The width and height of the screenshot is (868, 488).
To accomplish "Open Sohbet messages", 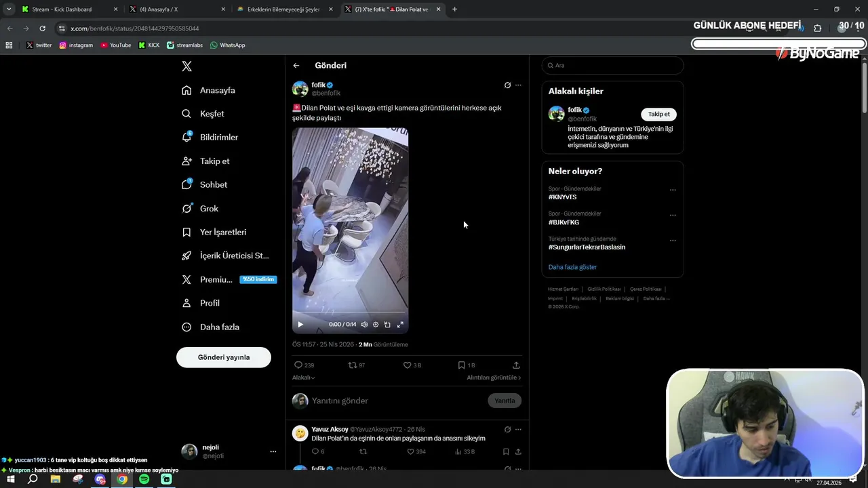I will tap(205, 184).
